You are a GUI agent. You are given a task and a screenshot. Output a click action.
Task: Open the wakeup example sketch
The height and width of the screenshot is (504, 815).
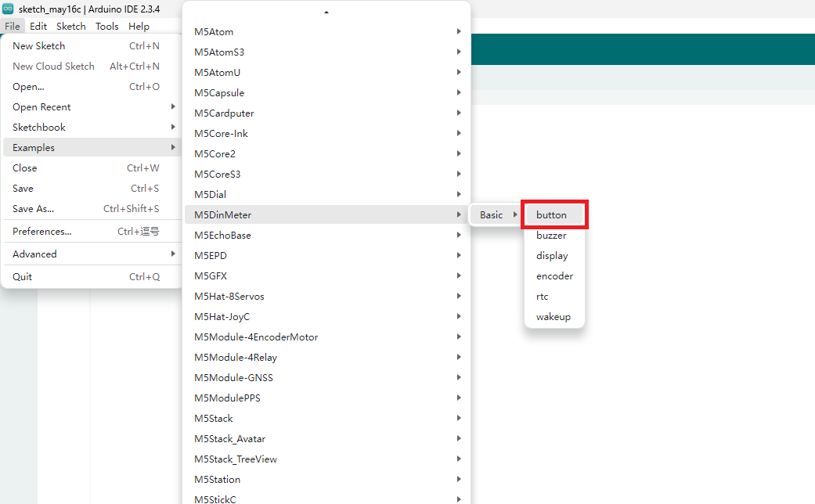click(x=554, y=316)
